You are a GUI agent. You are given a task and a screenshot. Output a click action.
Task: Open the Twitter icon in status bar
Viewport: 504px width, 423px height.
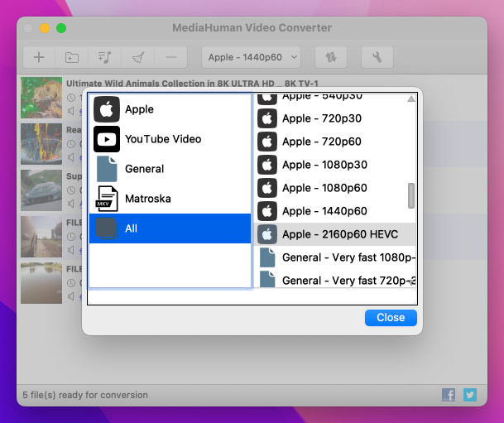point(469,395)
